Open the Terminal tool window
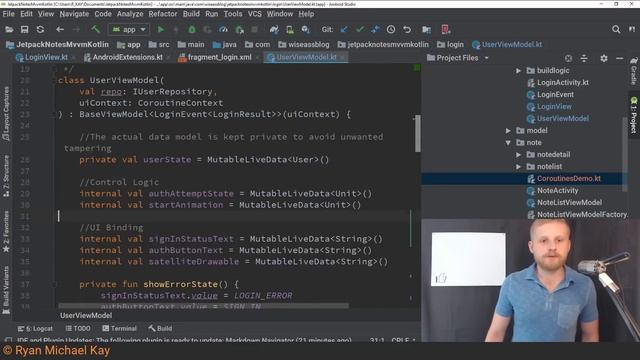The height and width of the screenshot is (360, 640). [x=119, y=329]
